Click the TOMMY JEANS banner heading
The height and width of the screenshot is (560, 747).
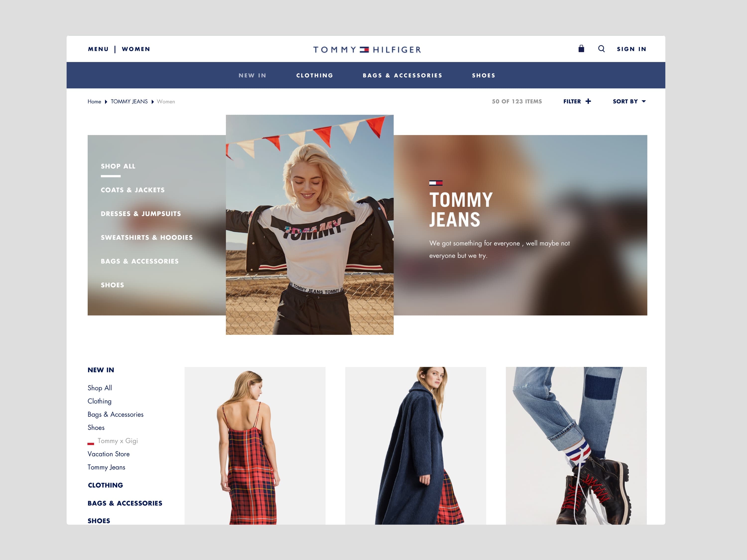[x=461, y=209]
